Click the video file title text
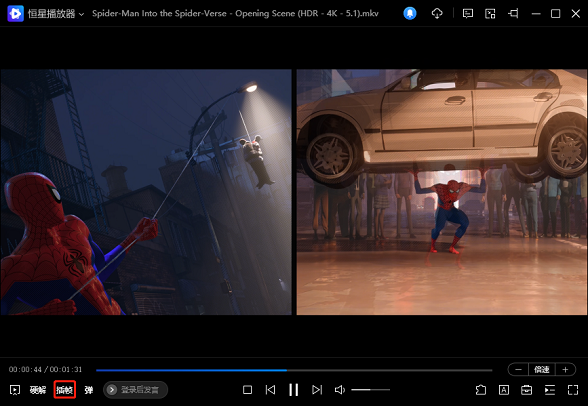The width and height of the screenshot is (588, 406). tap(235, 13)
